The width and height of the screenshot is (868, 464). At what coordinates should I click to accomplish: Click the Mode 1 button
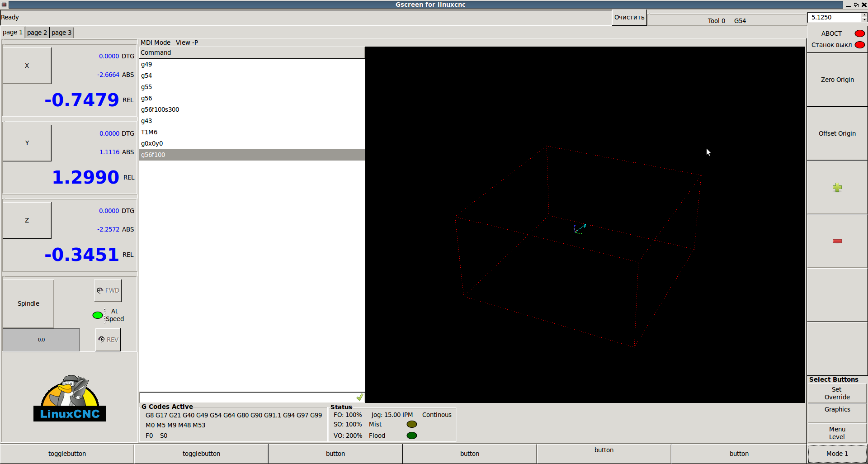click(837, 454)
